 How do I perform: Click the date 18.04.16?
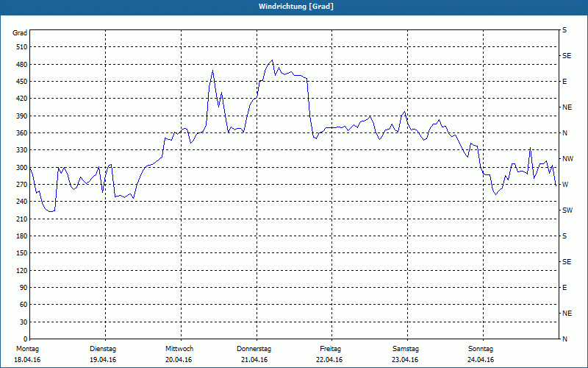click(27, 360)
